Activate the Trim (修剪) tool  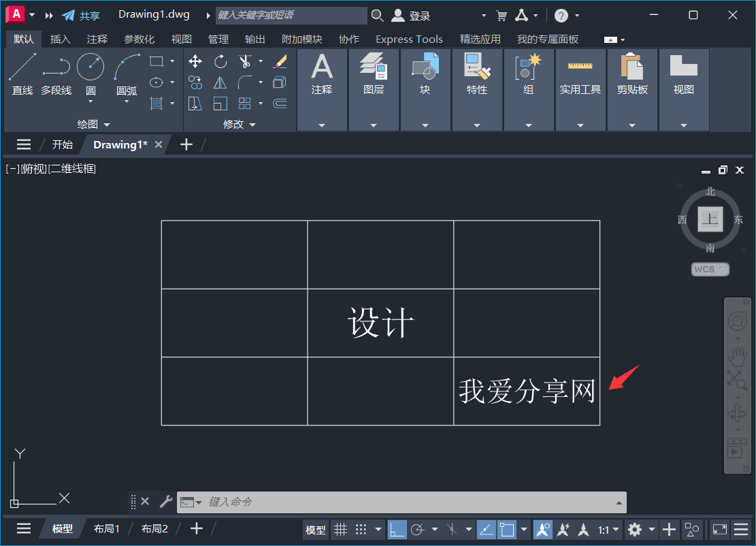pyautogui.click(x=245, y=61)
